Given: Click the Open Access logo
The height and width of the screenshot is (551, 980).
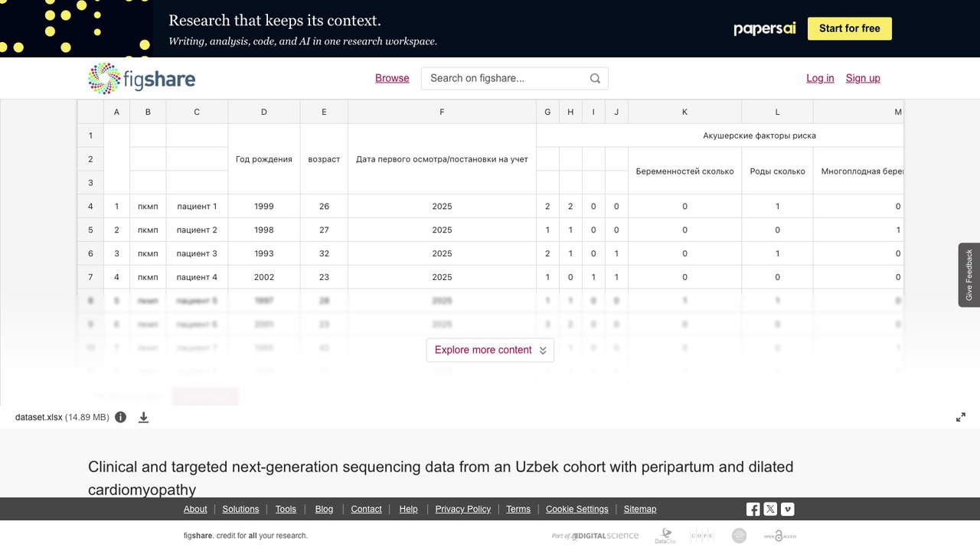Looking at the screenshot, I should (779, 536).
